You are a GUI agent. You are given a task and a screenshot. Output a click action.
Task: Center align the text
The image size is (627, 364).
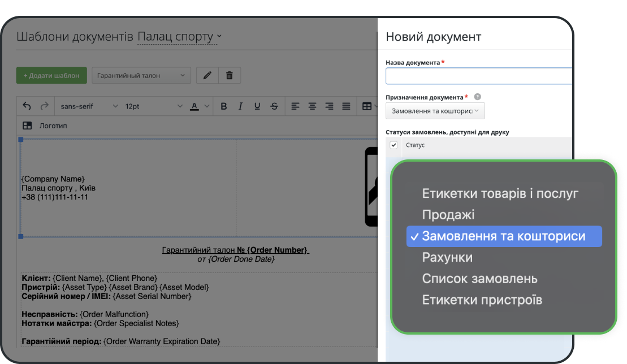(312, 106)
